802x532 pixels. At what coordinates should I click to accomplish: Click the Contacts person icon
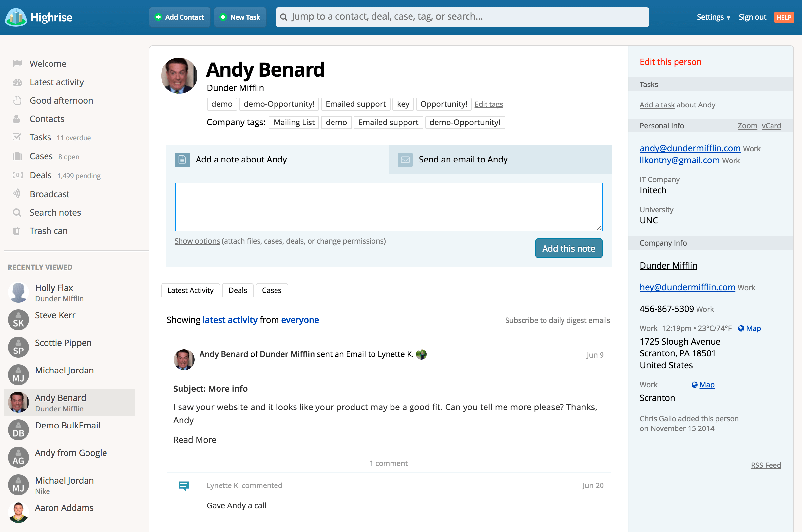coord(17,119)
